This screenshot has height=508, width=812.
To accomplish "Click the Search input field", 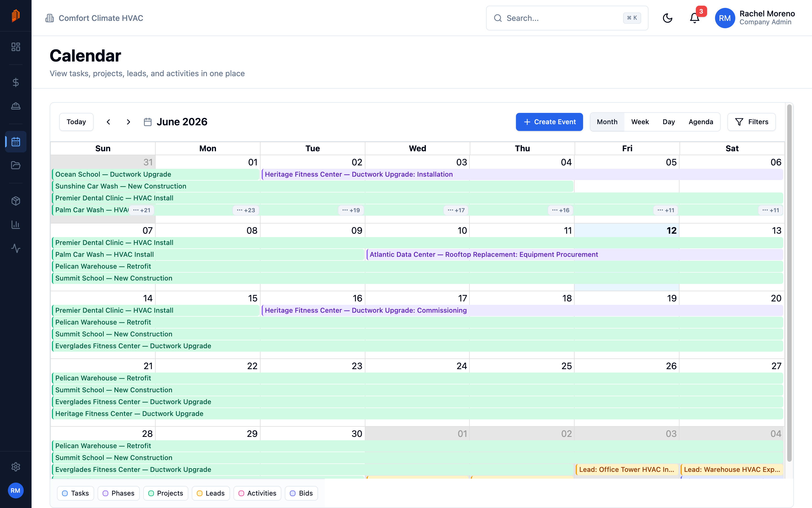I will coord(567,18).
